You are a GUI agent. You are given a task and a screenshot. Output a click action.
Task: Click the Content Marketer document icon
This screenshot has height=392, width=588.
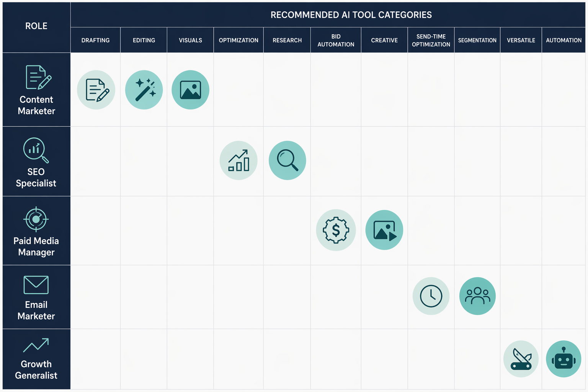point(38,77)
